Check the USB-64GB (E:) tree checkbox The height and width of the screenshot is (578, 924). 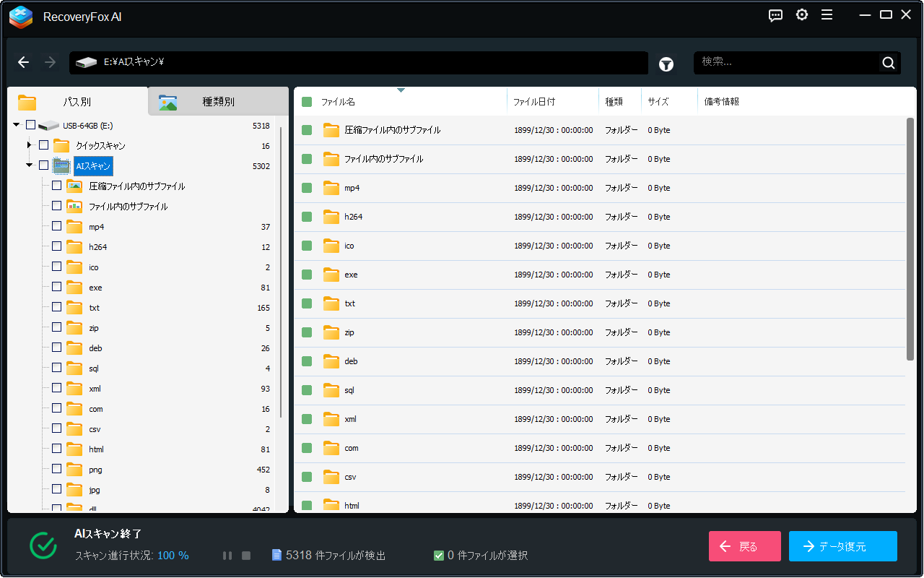coord(30,125)
